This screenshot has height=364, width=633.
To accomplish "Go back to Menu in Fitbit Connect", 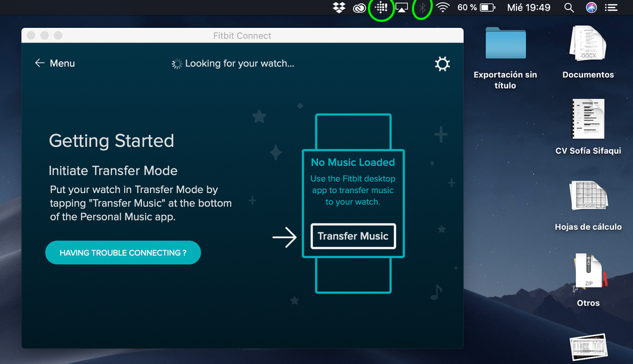I will (54, 63).
